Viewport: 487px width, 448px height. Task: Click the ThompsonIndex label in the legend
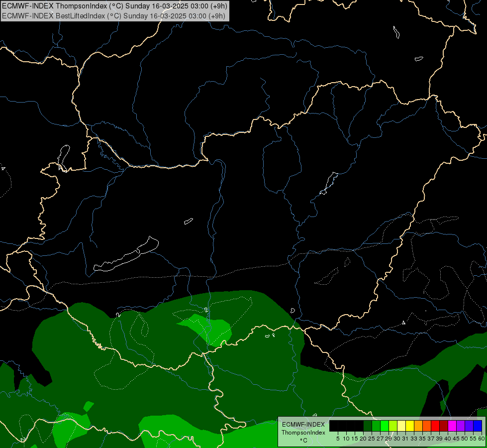point(303,433)
